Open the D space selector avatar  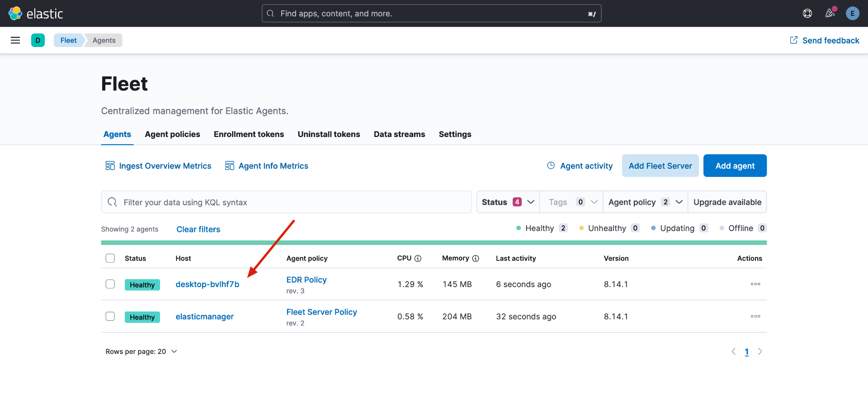[38, 40]
